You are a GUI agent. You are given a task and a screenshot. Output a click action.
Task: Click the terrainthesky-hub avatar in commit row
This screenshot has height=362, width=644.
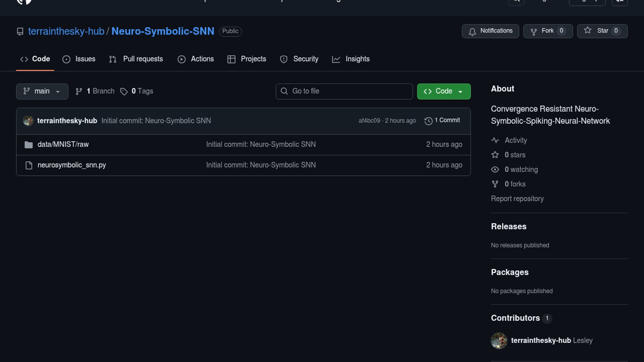coord(28,121)
